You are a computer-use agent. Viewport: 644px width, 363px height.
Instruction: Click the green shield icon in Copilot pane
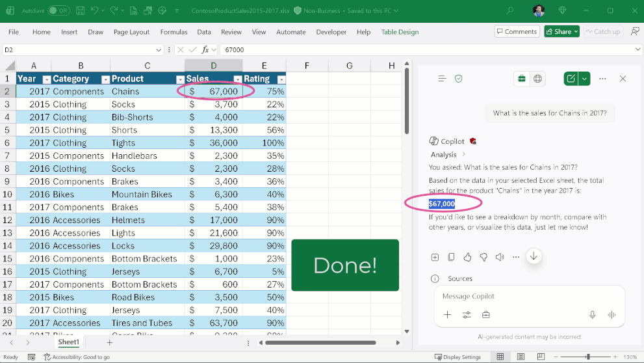click(459, 79)
